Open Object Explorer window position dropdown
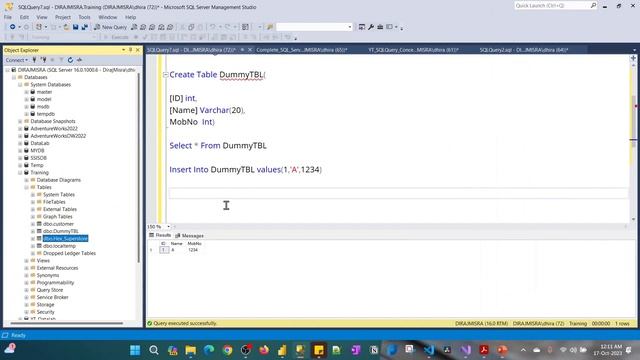Screen dimensions: 640x360 click(123, 50)
